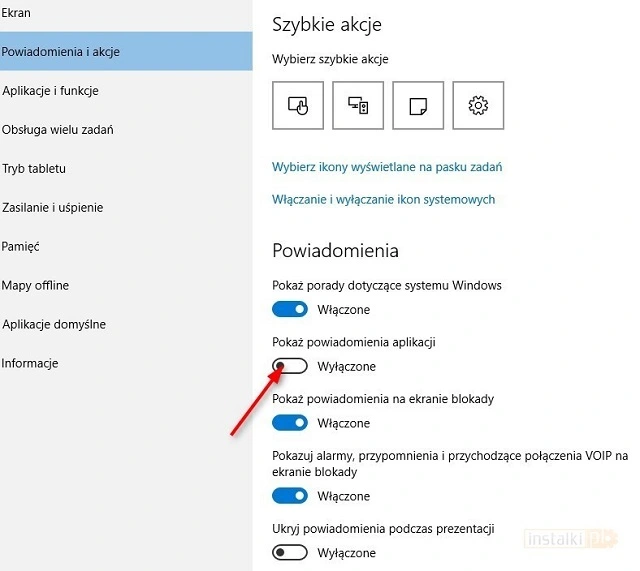Select the All settings gear quick action

478,106
